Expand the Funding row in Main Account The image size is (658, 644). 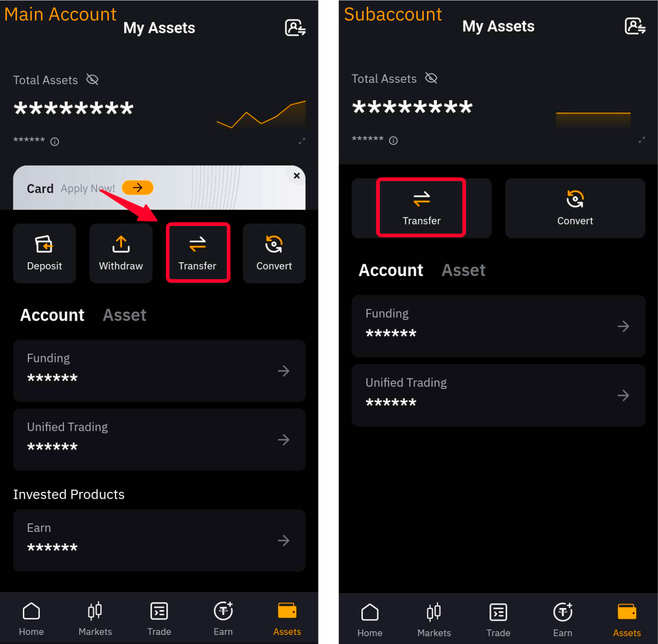pyautogui.click(x=159, y=371)
